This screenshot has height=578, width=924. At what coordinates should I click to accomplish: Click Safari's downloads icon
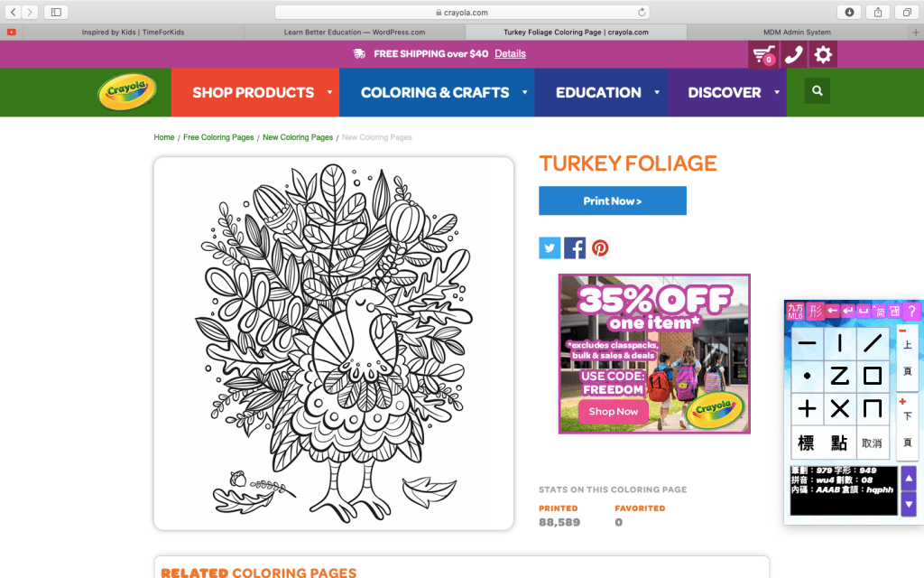coord(849,12)
